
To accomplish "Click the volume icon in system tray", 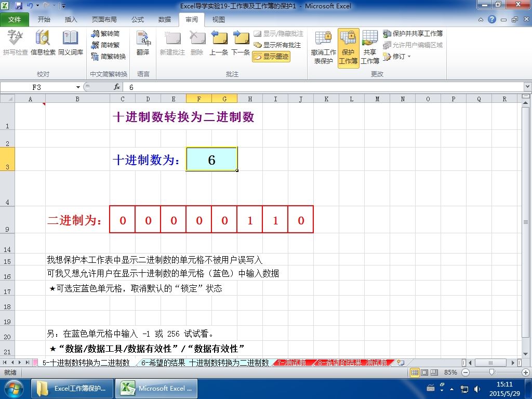I will pos(477,389).
